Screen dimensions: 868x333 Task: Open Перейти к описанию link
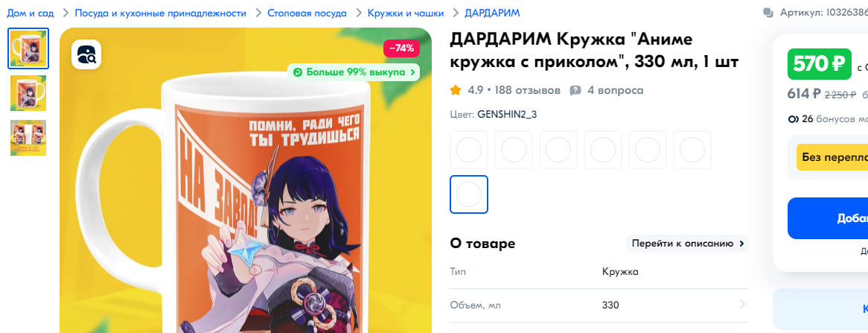(x=688, y=244)
